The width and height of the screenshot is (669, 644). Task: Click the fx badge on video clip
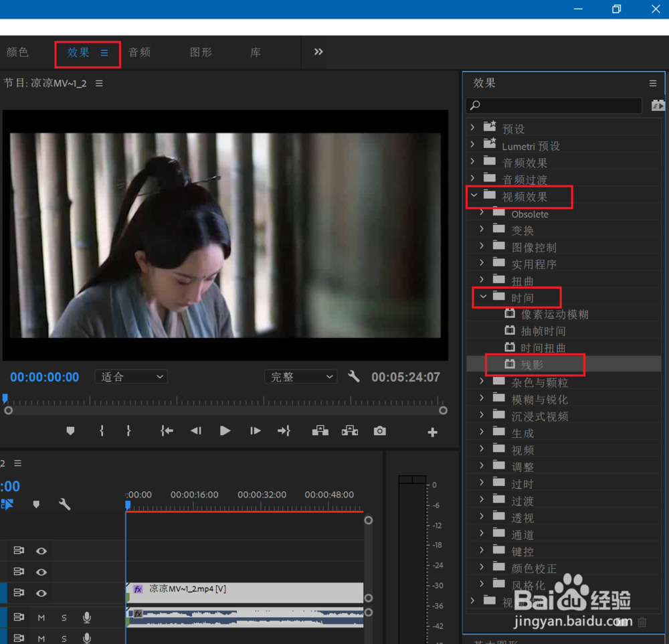(138, 589)
